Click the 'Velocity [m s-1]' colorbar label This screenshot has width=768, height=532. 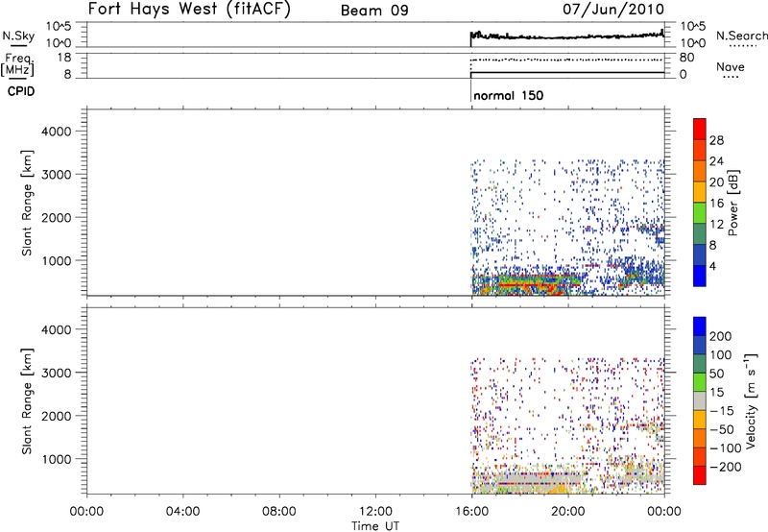click(x=751, y=400)
